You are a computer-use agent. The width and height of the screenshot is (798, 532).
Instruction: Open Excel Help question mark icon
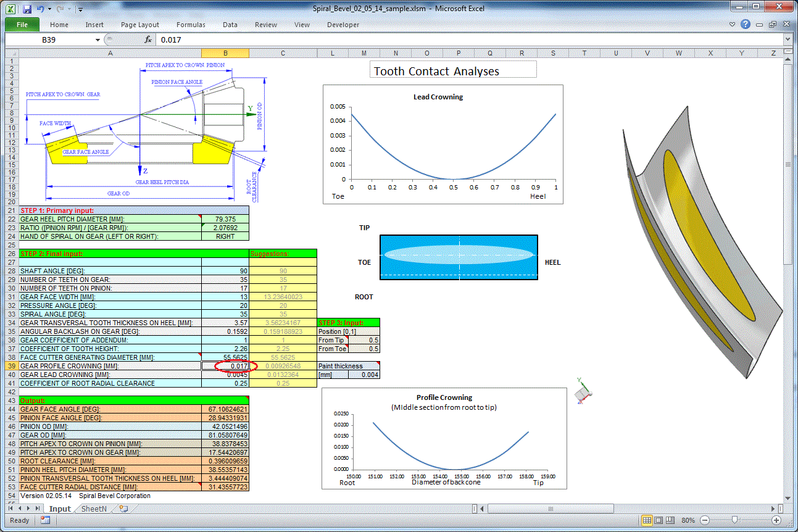[x=746, y=25]
